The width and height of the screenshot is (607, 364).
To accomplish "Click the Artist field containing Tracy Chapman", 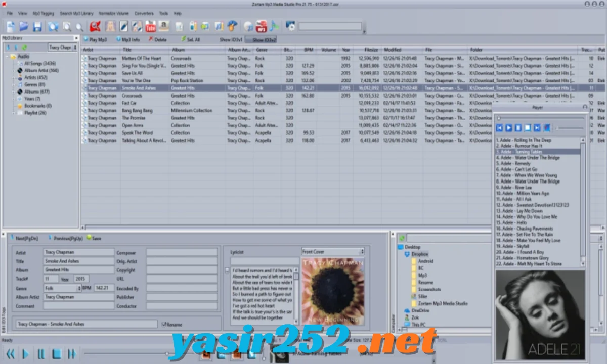I will coord(78,252).
